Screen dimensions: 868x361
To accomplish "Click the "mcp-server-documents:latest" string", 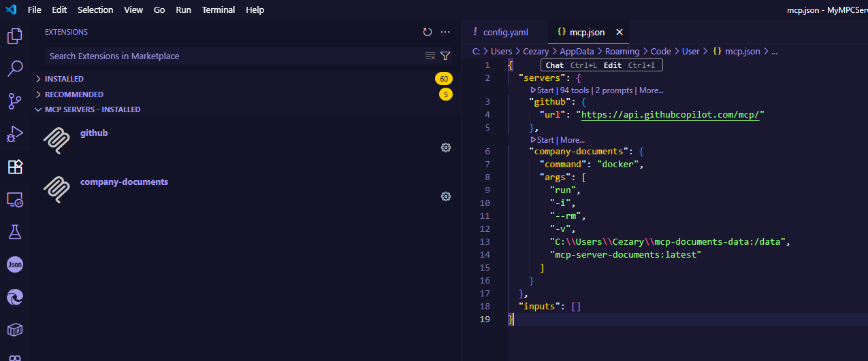I will [x=626, y=254].
